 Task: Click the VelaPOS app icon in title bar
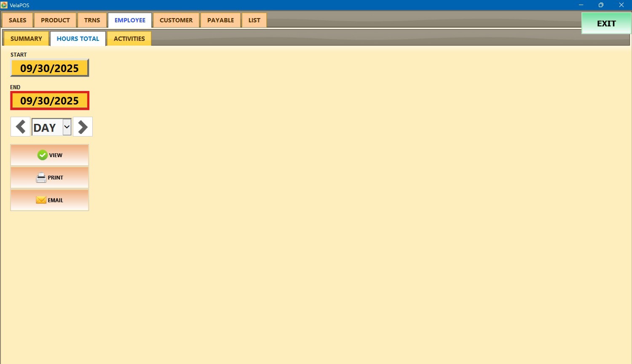click(x=4, y=5)
